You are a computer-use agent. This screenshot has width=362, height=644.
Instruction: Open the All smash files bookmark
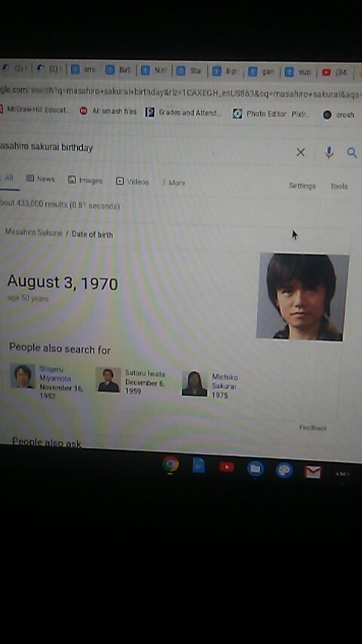[x=109, y=111]
